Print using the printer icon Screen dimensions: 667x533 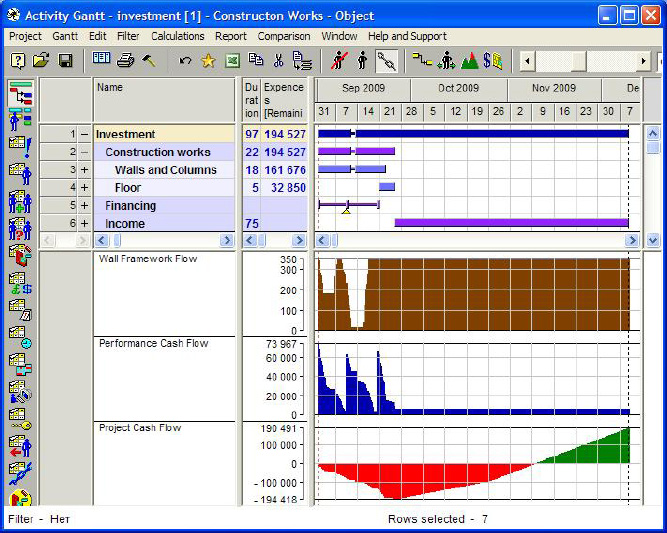coord(125,60)
